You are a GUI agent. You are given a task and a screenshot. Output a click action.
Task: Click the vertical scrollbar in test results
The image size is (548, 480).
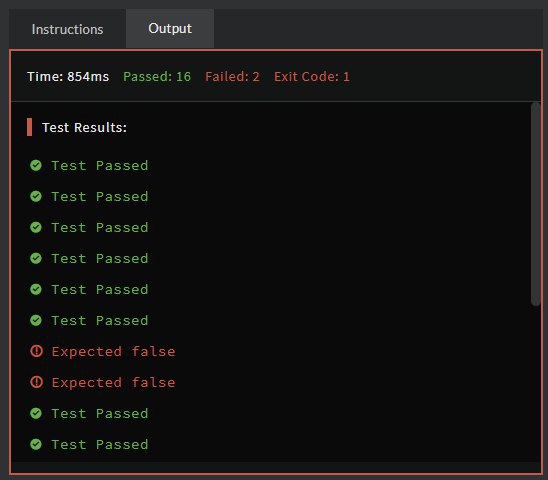(x=535, y=204)
